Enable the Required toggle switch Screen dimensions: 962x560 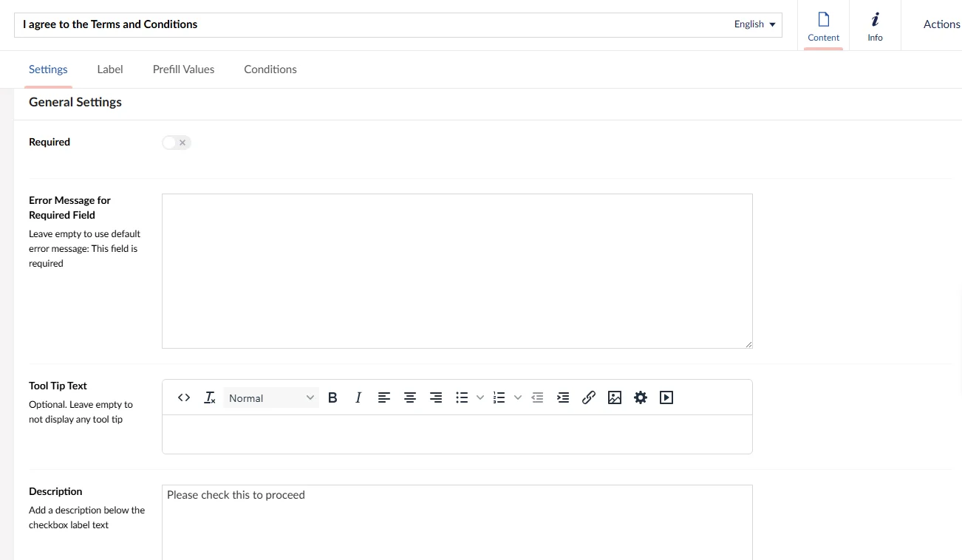pyautogui.click(x=177, y=143)
